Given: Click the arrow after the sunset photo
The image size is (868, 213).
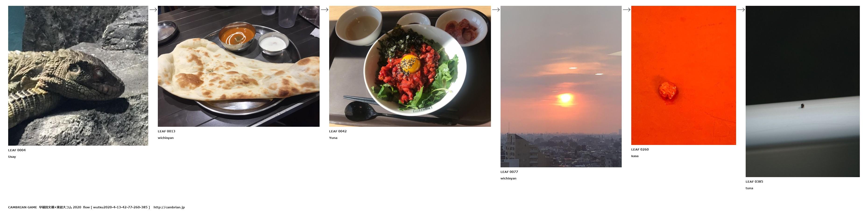Looking at the screenshot, I should tap(626, 10).
